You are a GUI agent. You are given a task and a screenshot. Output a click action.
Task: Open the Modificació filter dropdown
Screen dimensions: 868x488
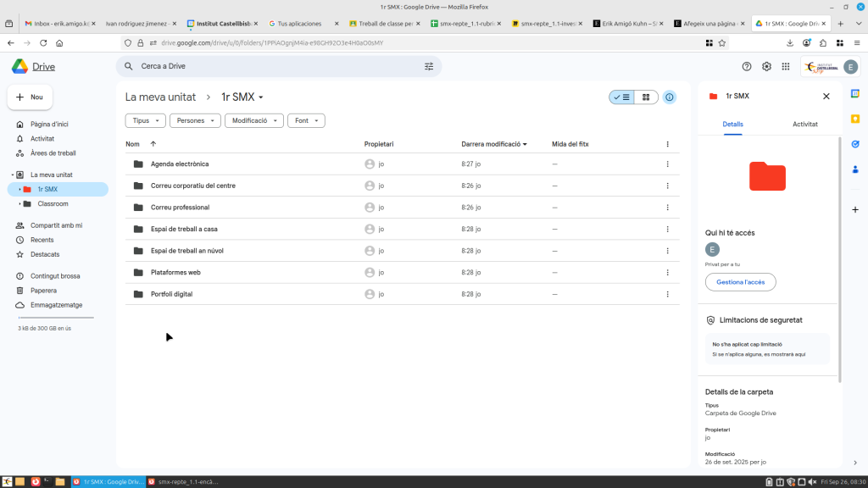coord(253,121)
